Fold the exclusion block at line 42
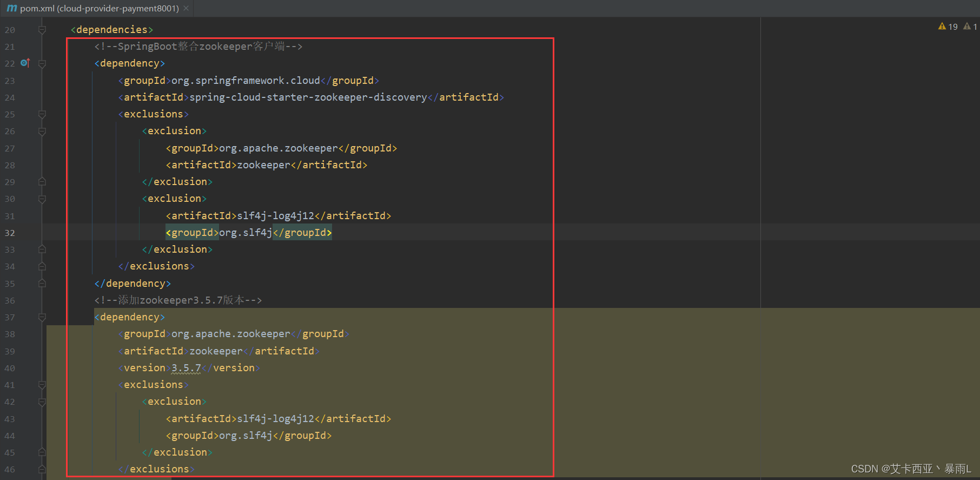 (x=42, y=402)
